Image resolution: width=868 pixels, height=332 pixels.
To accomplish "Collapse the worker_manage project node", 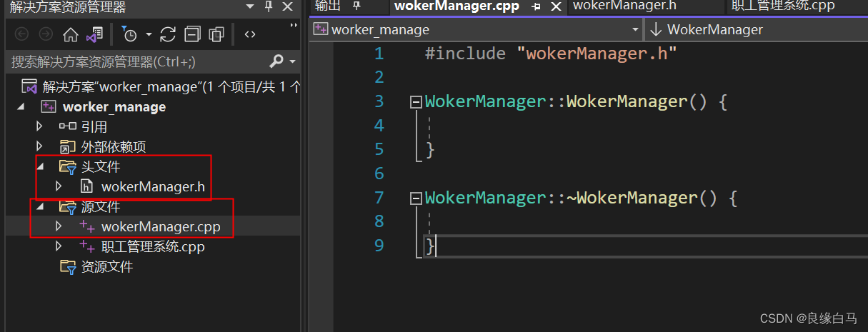I will coord(20,107).
